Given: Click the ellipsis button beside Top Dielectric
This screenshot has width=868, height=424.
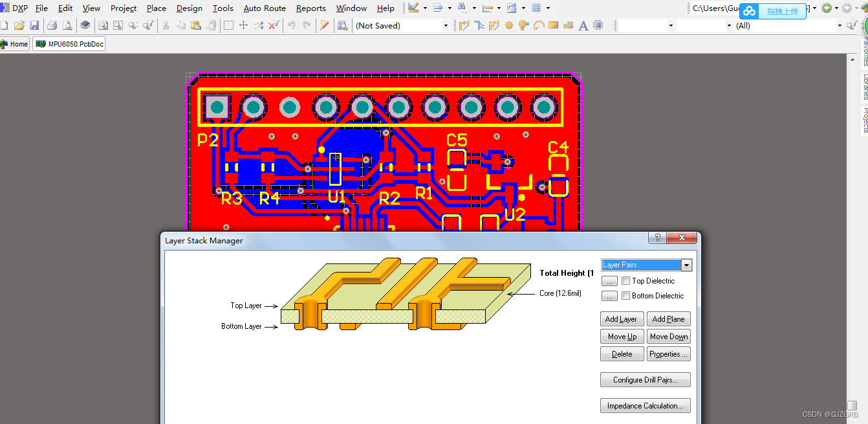Looking at the screenshot, I should coord(609,280).
